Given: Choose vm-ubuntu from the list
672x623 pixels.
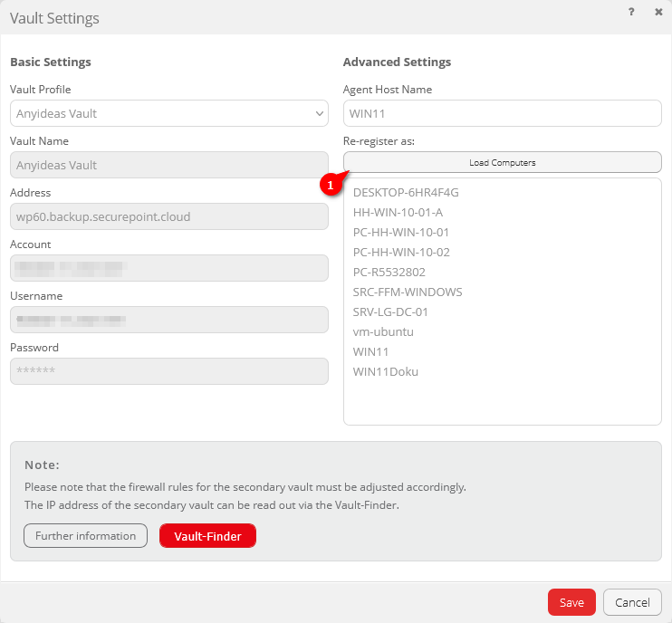Looking at the screenshot, I should (x=383, y=331).
